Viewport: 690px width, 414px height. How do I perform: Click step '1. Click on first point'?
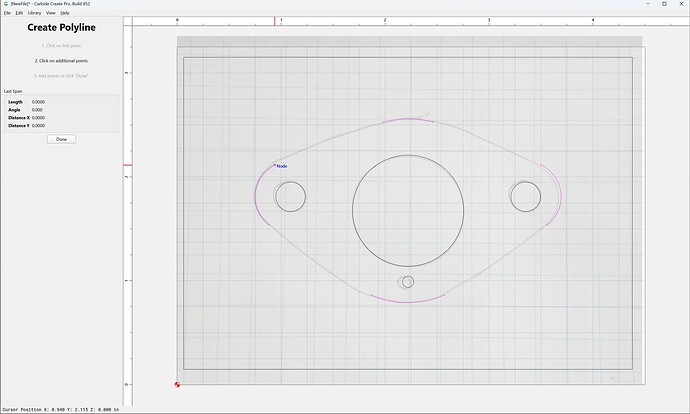point(62,46)
